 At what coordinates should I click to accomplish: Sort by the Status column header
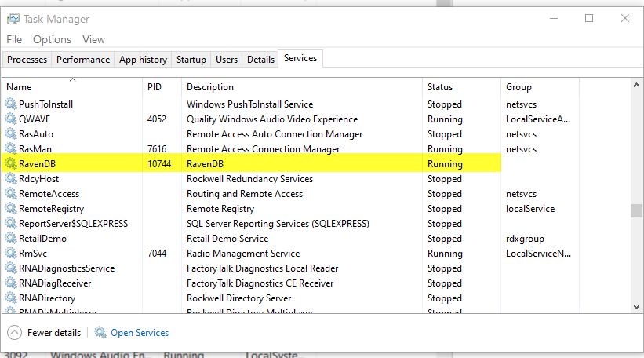coord(462,87)
